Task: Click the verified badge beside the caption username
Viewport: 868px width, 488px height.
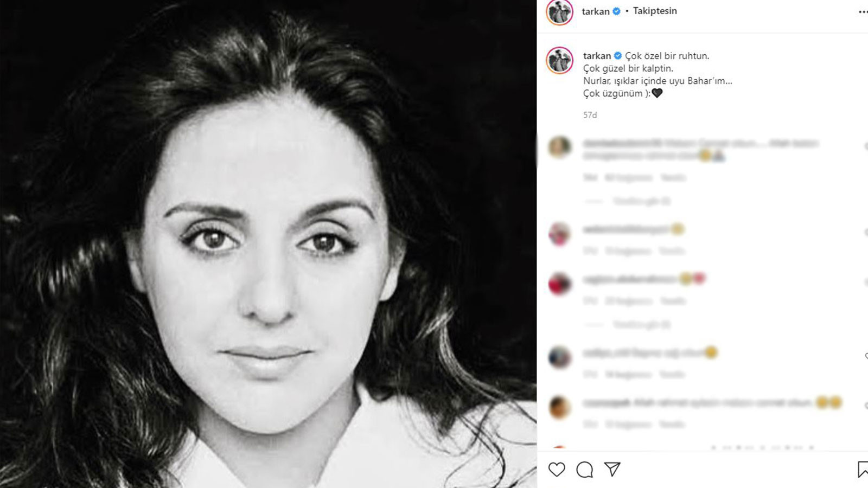Action: [617, 56]
